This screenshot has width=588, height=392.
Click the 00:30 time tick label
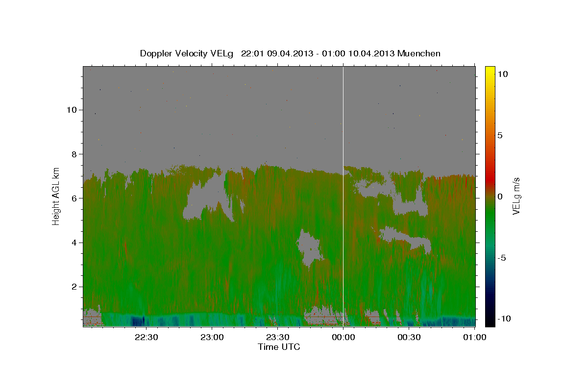pos(409,337)
